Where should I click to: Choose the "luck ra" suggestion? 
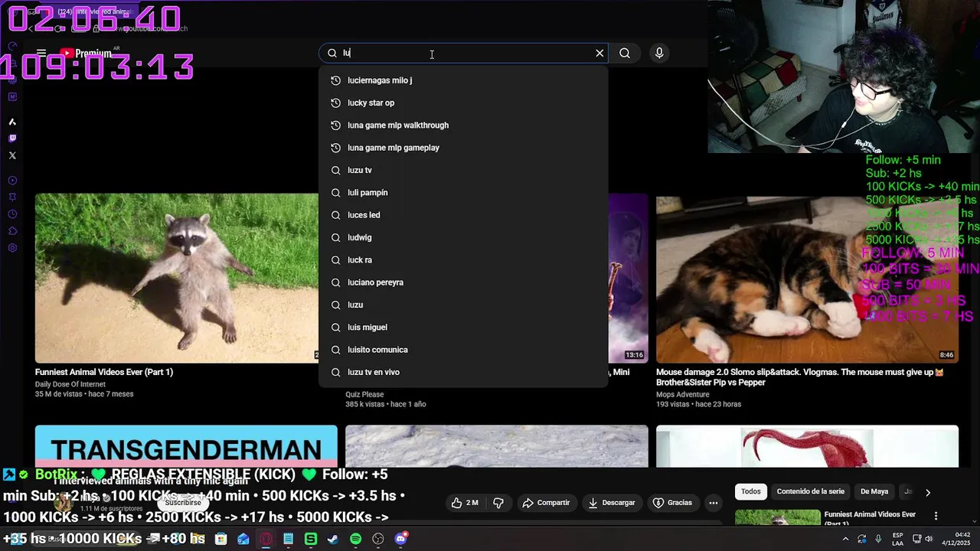coord(463,260)
